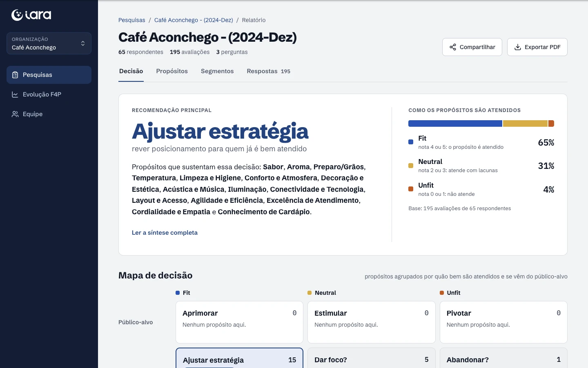Image resolution: width=588 pixels, height=368 pixels.
Task: Click the download icon in Exportar PDF
Action: tap(518, 47)
